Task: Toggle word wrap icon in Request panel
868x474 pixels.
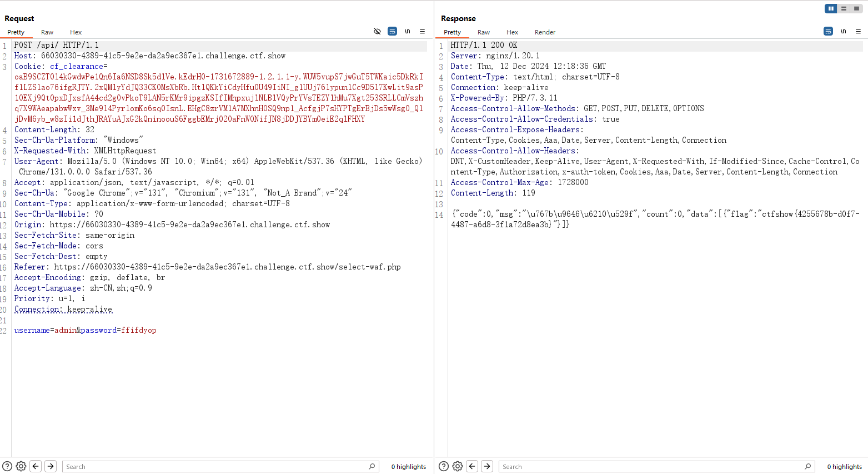Action: tap(392, 32)
